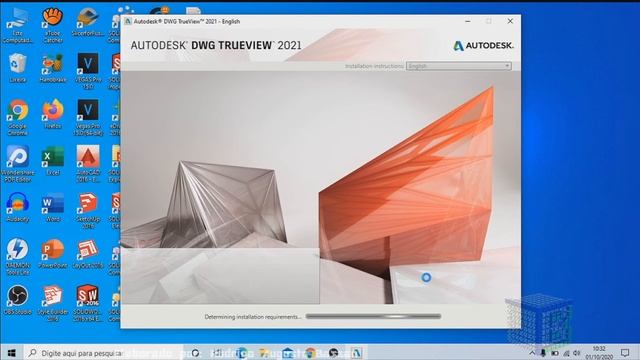Viewport: 640px width, 360px height.
Task: Open the Este Computador desktop icon
Action: coord(18,25)
